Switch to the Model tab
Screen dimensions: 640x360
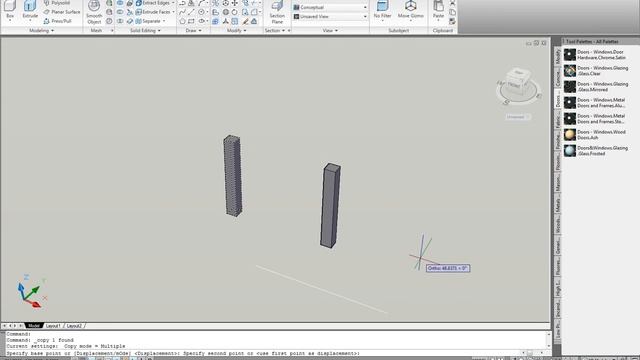pyautogui.click(x=33, y=326)
